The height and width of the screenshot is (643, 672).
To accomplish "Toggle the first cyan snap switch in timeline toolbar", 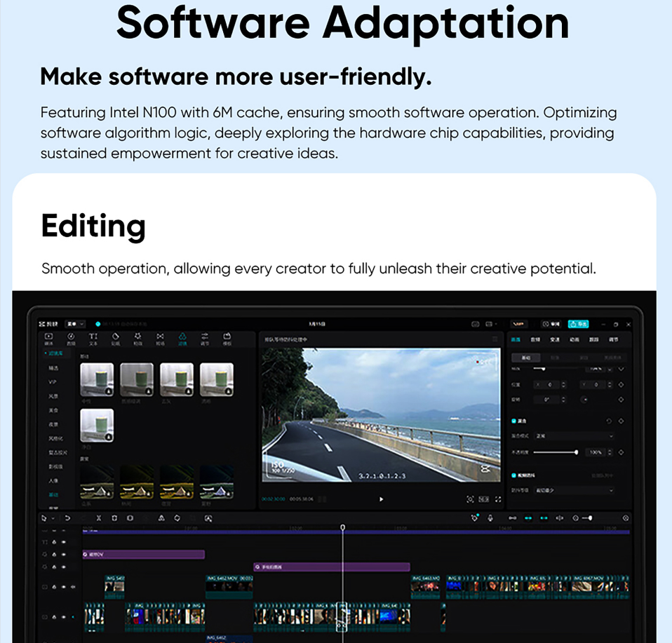I will point(528,518).
